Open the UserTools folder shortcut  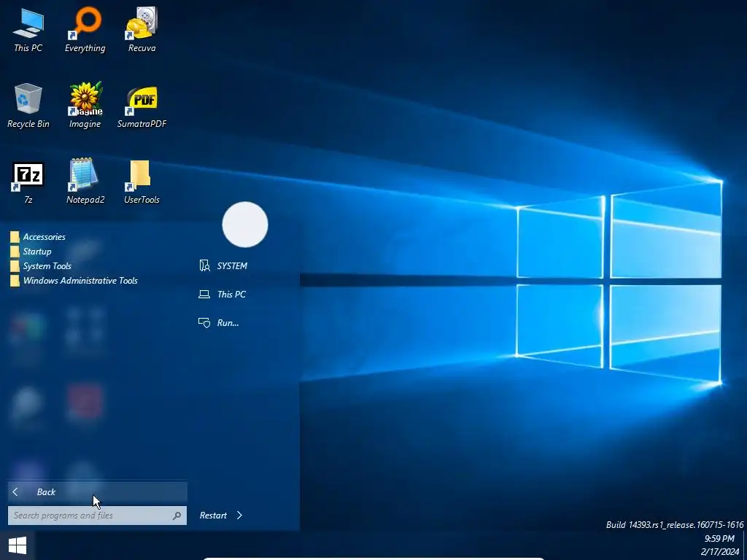coord(142,181)
